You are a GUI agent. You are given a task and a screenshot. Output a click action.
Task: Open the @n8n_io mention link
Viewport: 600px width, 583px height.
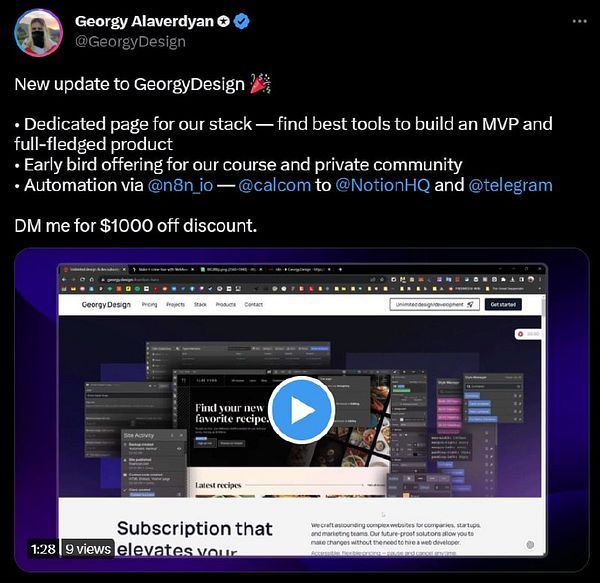click(x=180, y=185)
